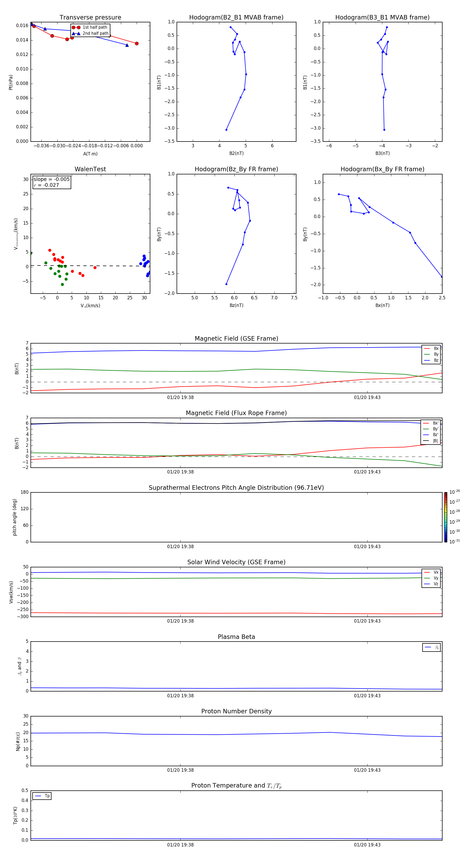Select the "1st half path" legend entry
473x868 pixels.
pos(90,27)
